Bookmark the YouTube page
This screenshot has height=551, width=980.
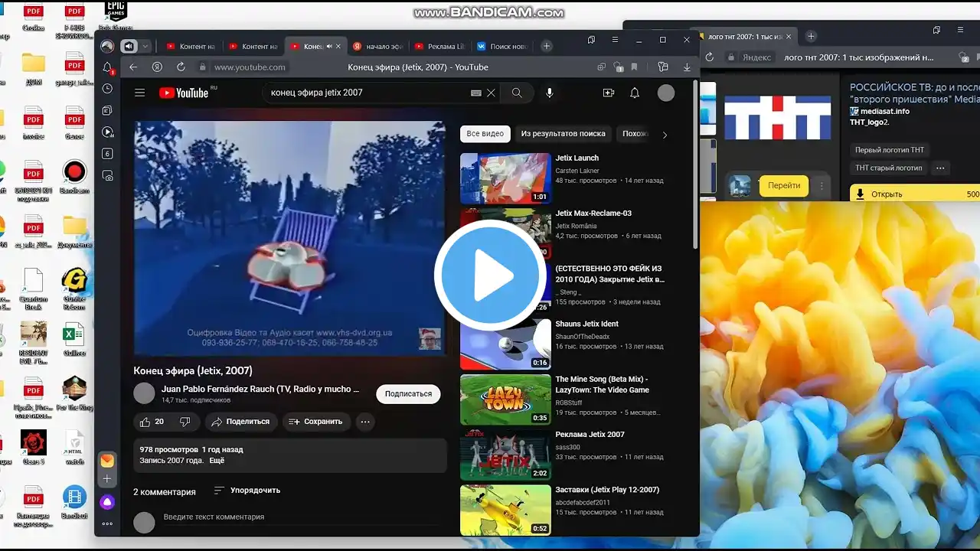coord(634,67)
